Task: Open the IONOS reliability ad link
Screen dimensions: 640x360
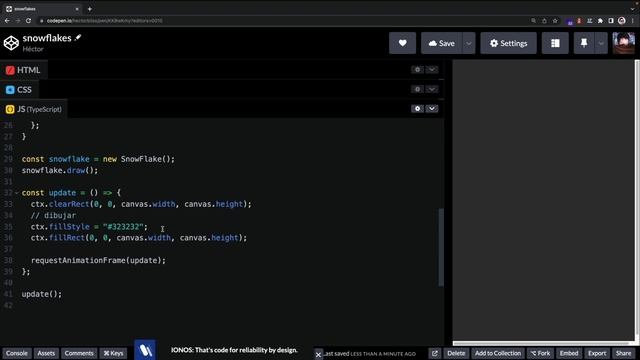Action: pos(234,350)
